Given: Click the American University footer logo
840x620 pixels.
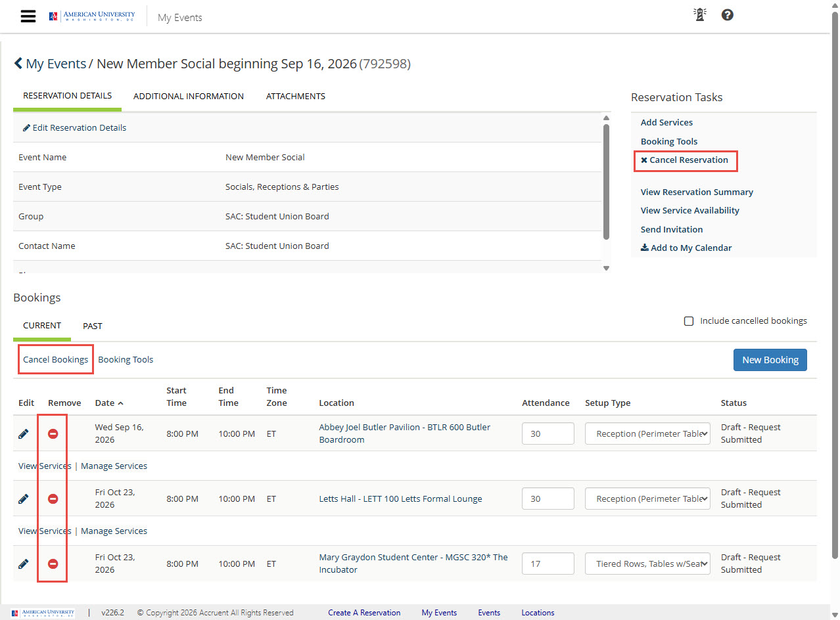Looking at the screenshot, I should pos(43,613).
